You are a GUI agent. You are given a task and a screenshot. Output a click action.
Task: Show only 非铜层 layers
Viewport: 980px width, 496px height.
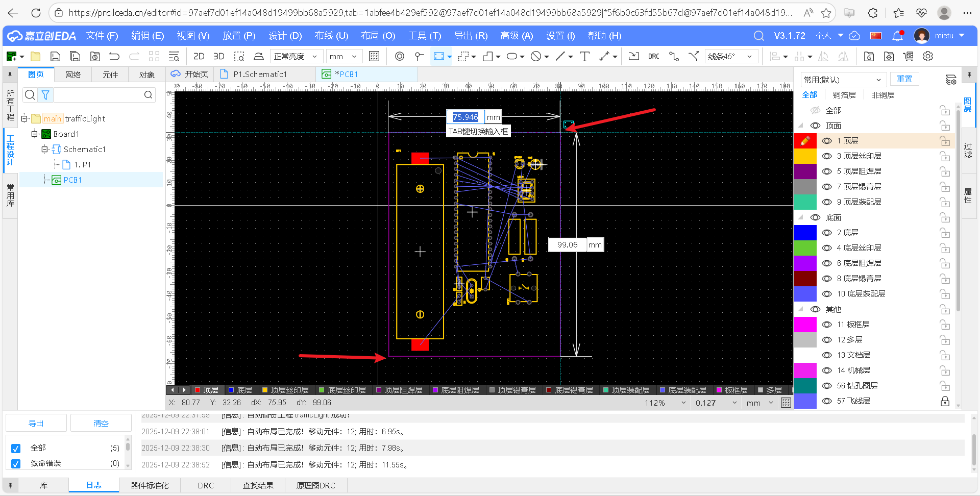point(883,95)
